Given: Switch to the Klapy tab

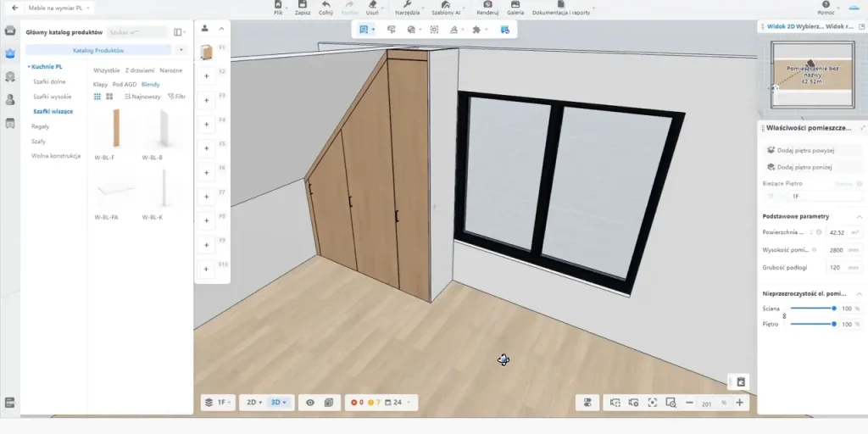Looking at the screenshot, I should coord(100,84).
